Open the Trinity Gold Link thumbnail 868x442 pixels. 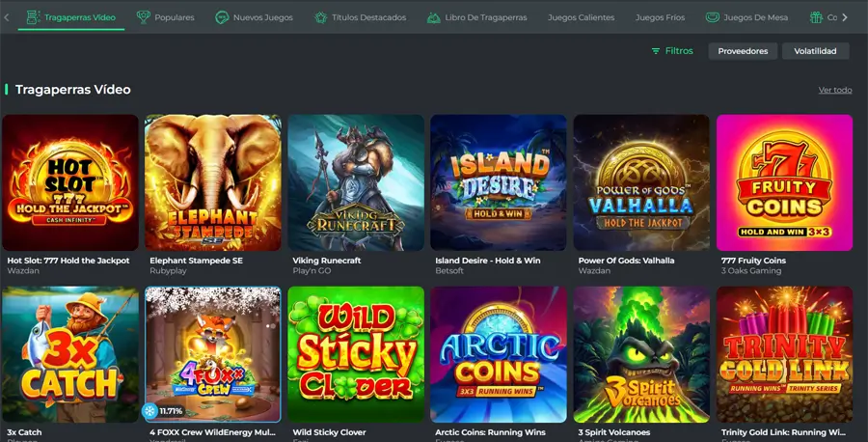click(784, 354)
